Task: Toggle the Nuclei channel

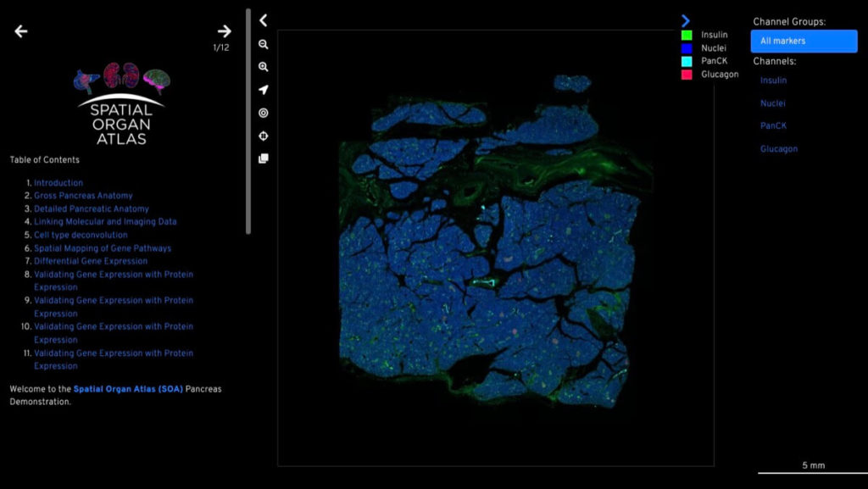Action: tap(772, 103)
